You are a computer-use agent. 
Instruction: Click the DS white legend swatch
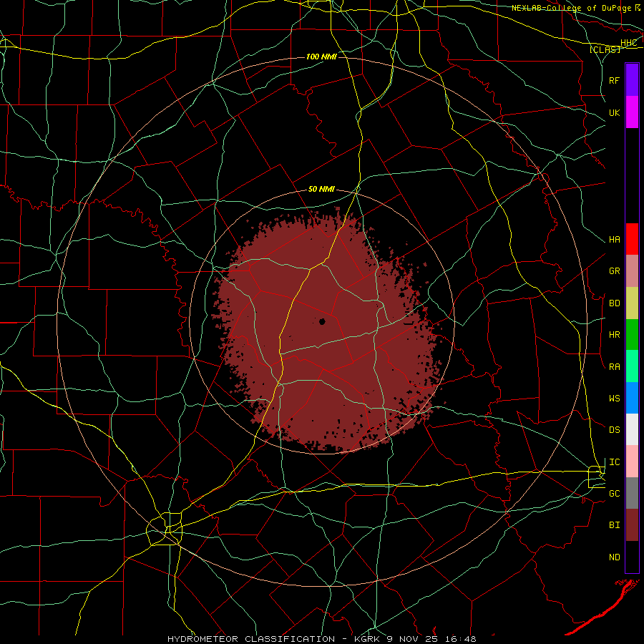click(632, 429)
